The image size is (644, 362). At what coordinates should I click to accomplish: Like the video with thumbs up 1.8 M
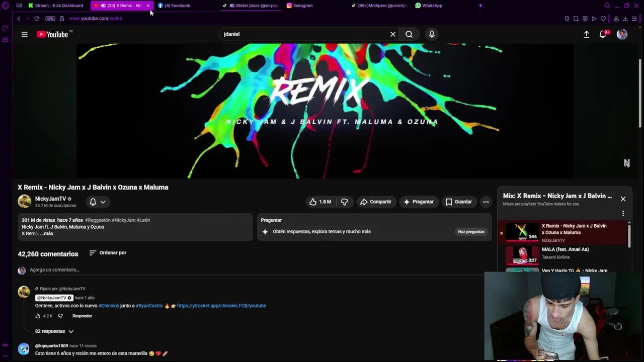pos(320,202)
